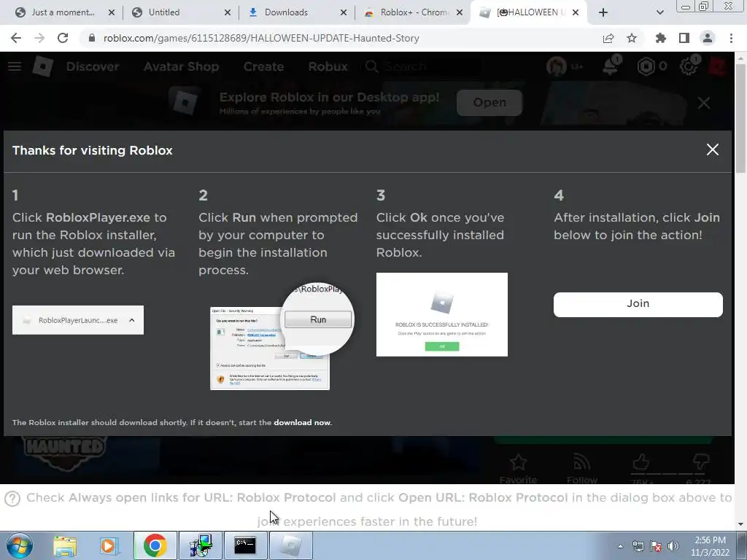Open the Avatar Shop menu item

[x=181, y=66]
